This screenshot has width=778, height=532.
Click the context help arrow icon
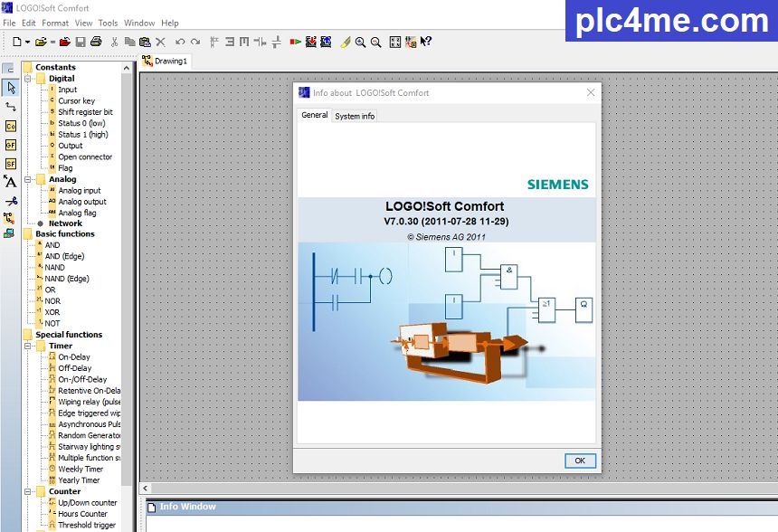(426, 42)
